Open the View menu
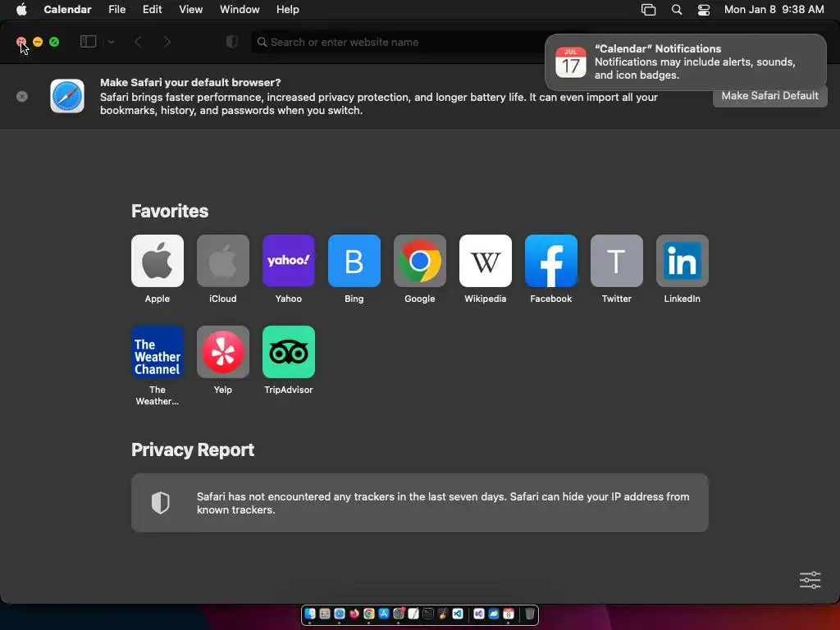The image size is (840, 630). 190,10
